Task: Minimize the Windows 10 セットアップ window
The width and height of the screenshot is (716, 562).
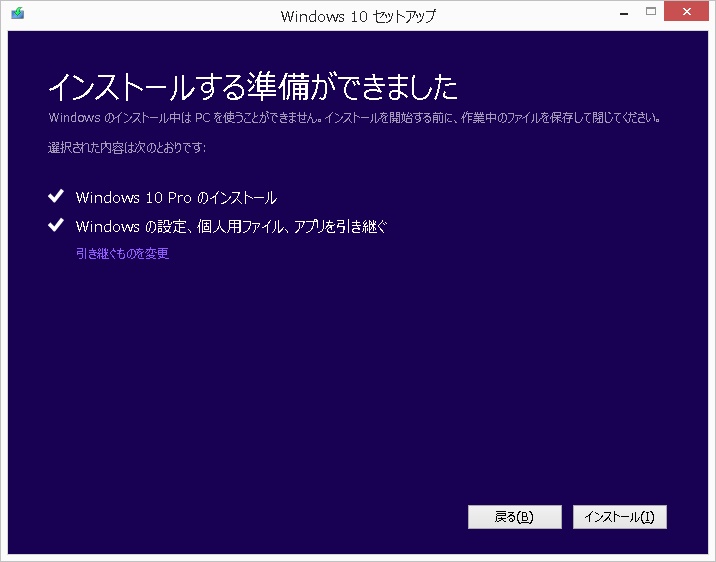Action: pos(620,13)
